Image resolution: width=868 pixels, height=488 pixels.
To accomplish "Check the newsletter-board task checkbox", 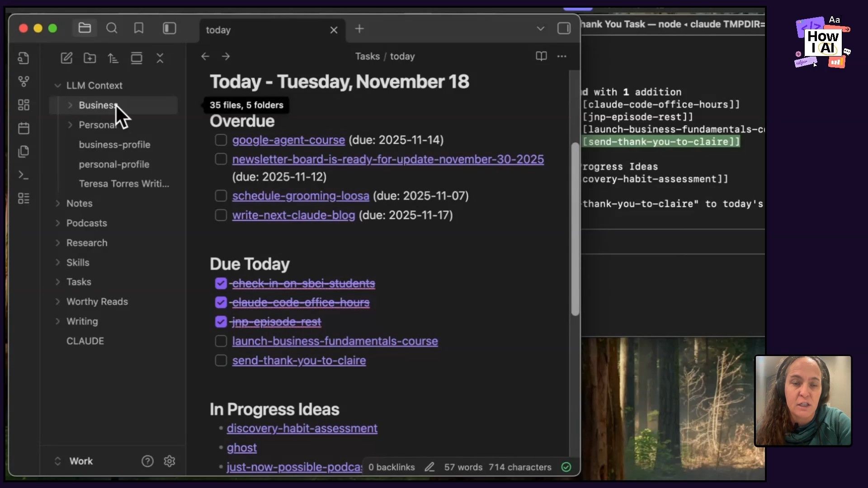I will (x=221, y=159).
